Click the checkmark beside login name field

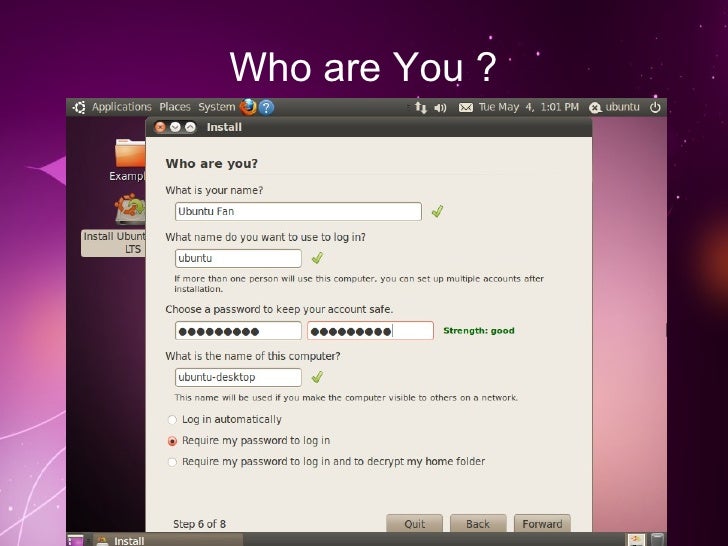point(318,258)
